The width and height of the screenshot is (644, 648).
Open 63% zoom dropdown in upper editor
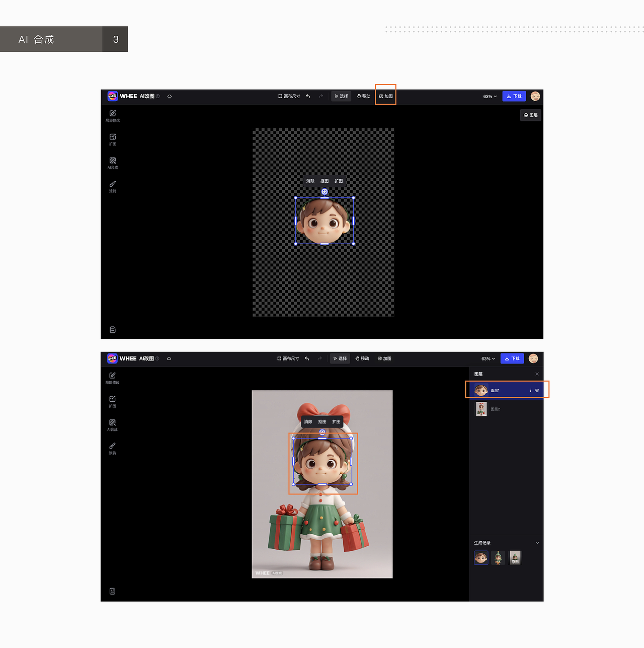[490, 96]
